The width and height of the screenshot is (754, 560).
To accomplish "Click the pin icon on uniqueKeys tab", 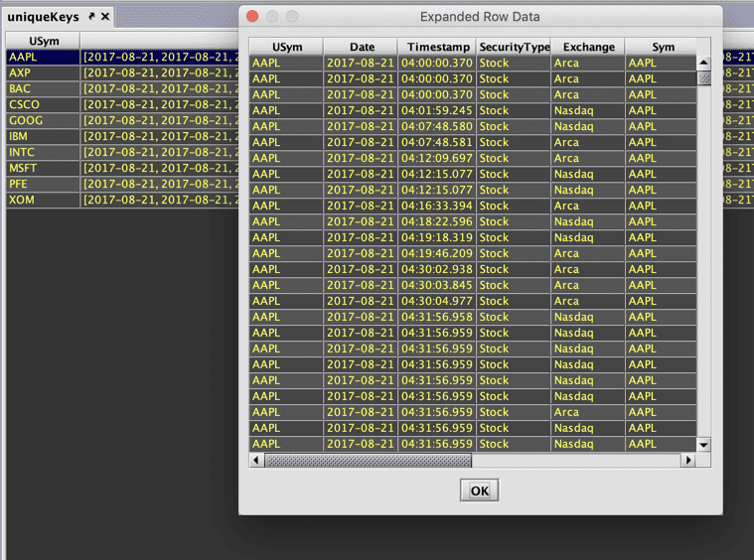I will (x=90, y=17).
